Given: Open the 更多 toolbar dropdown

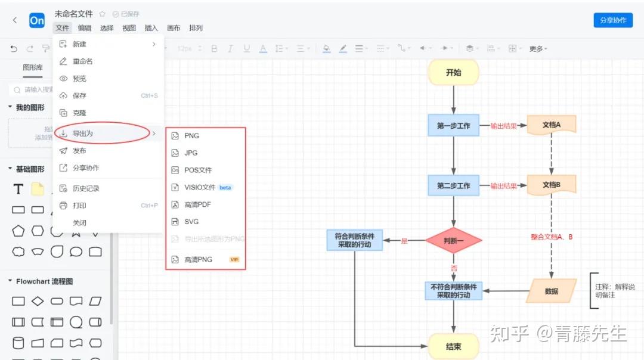Looking at the screenshot, I should (538, 49).
